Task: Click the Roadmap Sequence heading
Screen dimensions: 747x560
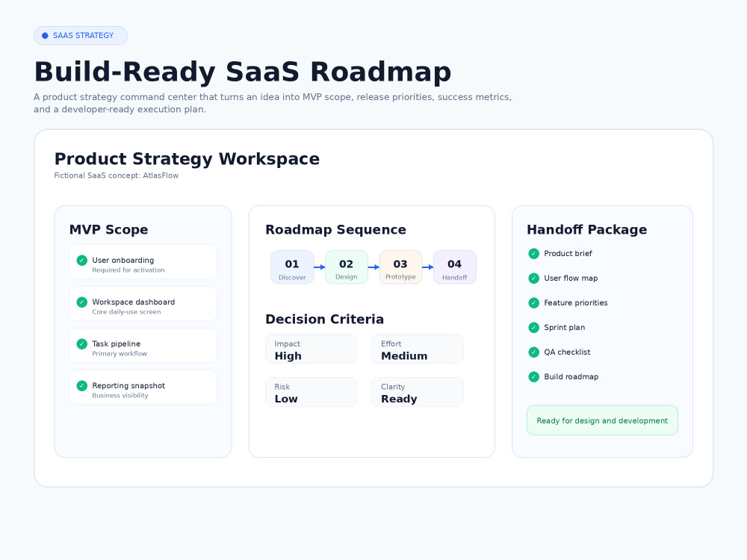Action: tap(336, 230)
